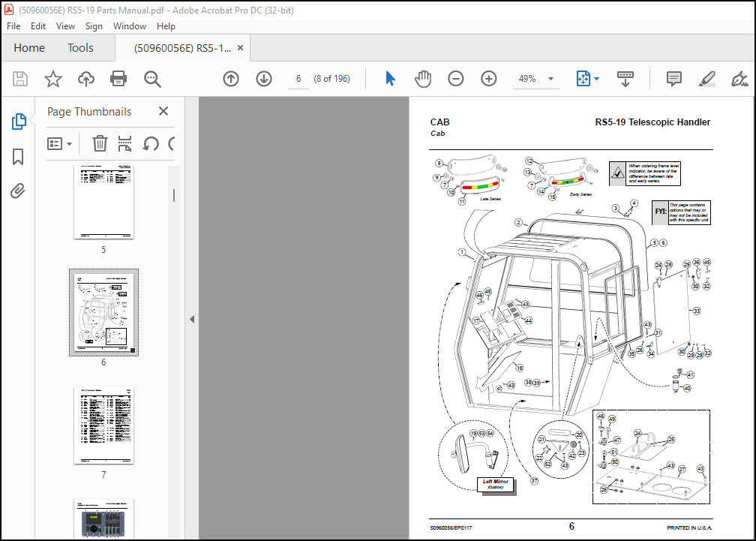The image size is (756, 541).
Task: Rotate page counterclockwise icon
Action: point(151,143)
